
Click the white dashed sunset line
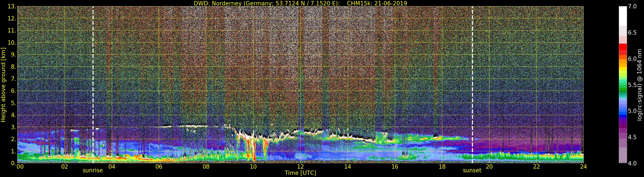[x=472, y=75]
